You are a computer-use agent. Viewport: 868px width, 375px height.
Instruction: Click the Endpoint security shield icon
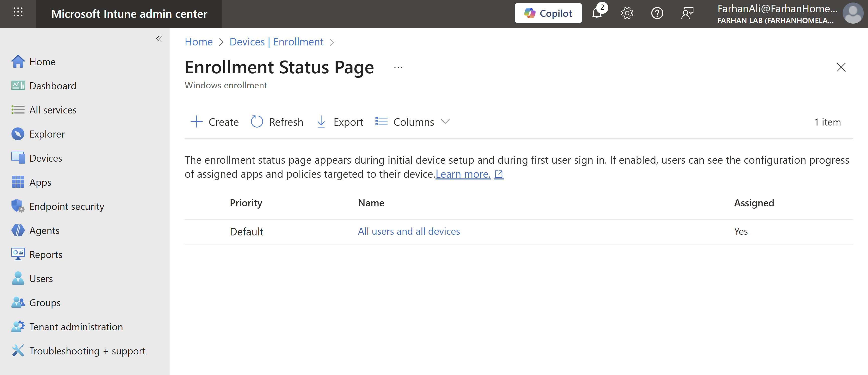pos(18,206)
